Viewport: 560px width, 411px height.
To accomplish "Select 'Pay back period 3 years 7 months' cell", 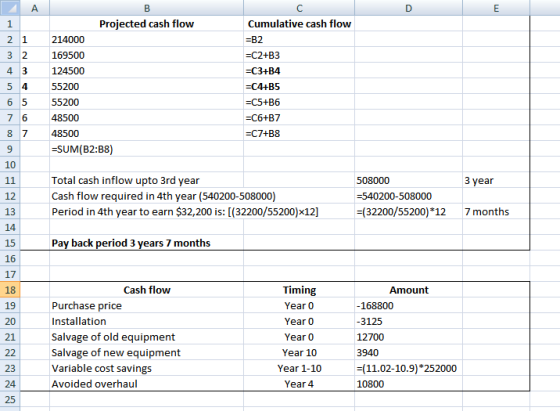I will (x=146, y=243).
